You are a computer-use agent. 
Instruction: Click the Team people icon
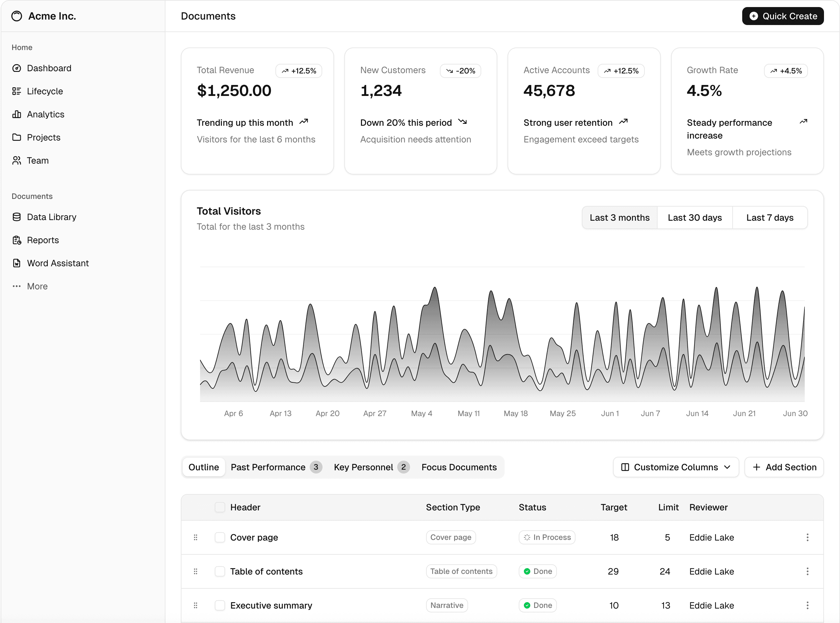17,161
